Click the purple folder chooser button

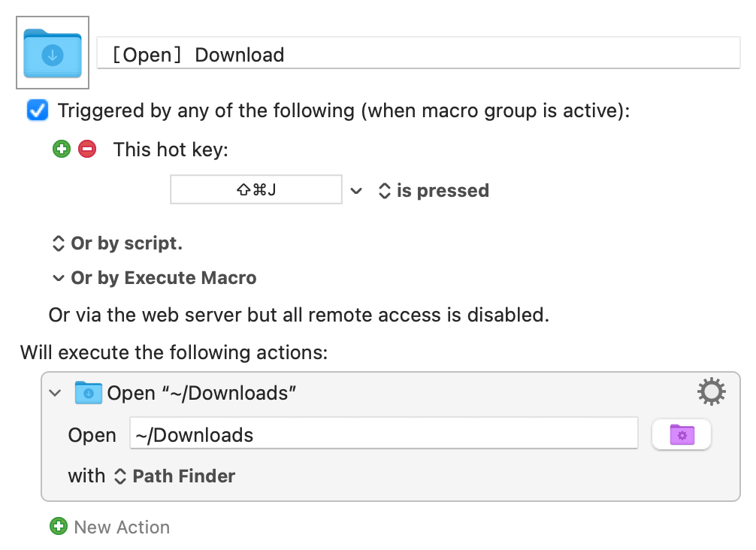click(681, 435)
